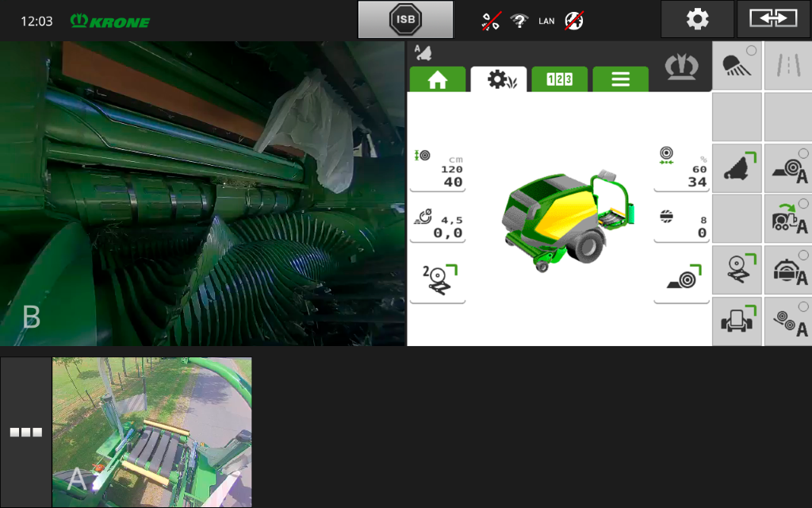Select camera A thumbnail view

click(x=151, y=433)
